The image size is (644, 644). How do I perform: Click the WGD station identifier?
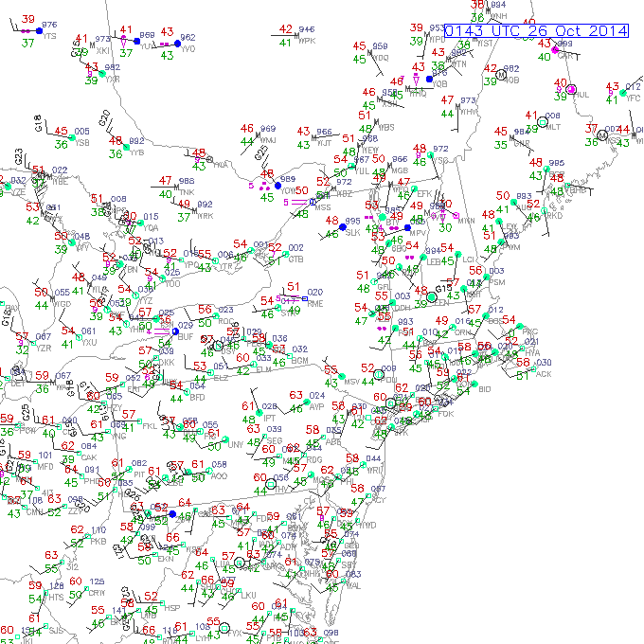(63, 303)
